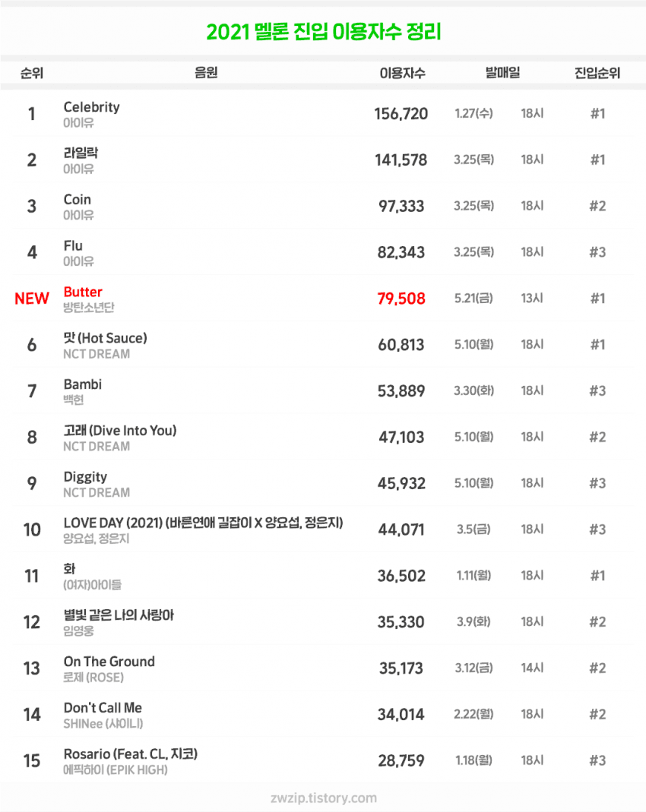Click the Bambi song title
Viewport: 646px width, 812px height.
click(x=82, y=384)
